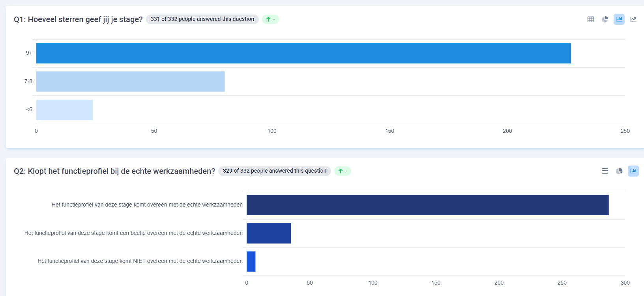The image size is (644, 296).
Task: Select the '7-8' bar in Q1 chart
Action: point(130,82)
